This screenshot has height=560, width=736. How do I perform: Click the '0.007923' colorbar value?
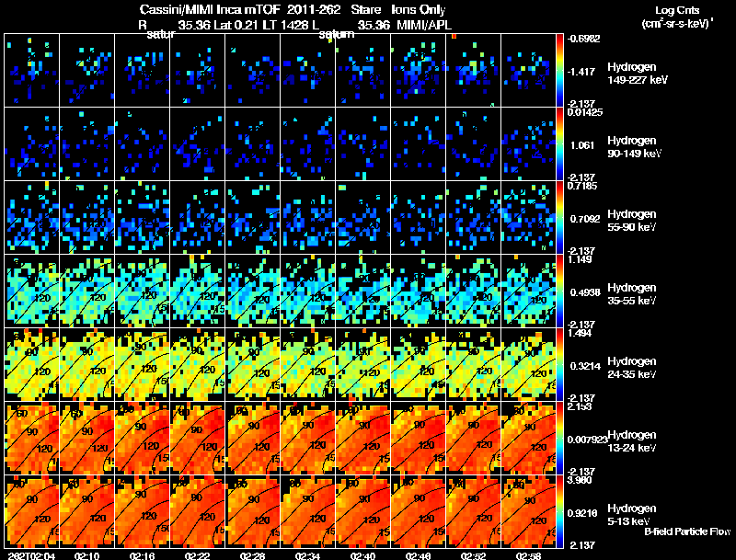tap(587, 440)
